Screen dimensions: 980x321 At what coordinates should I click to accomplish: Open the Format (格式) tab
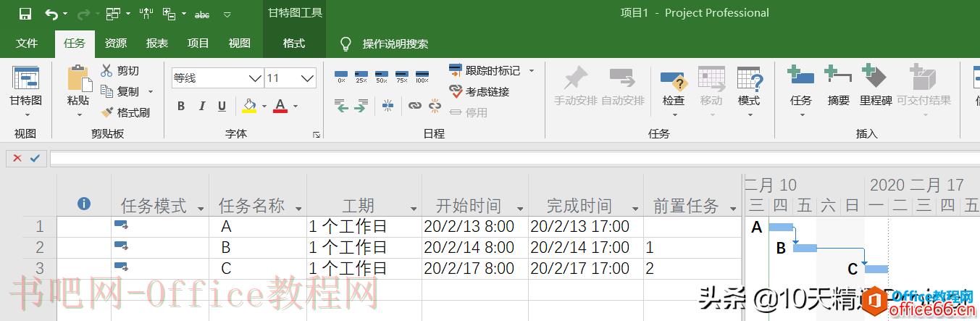pyautogui.click(x=294, y=43)
